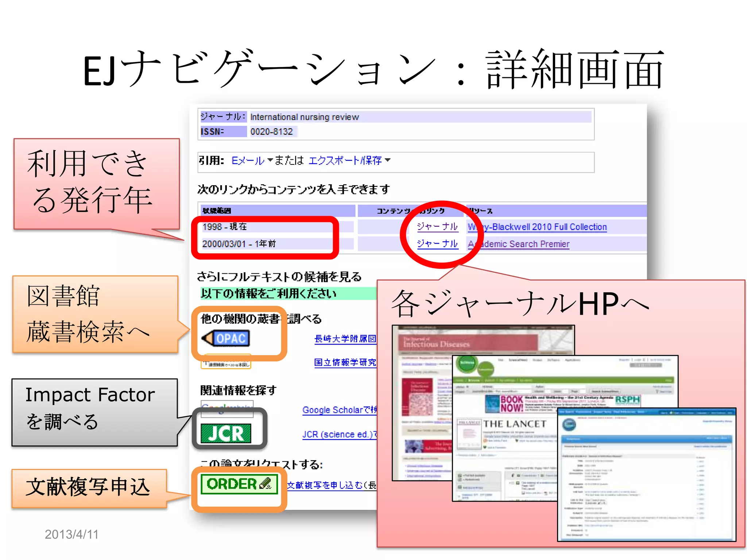Click green '以下の情報をご利用ください' bar
Screen dimensions: 747x560
[x=288, y=293]
